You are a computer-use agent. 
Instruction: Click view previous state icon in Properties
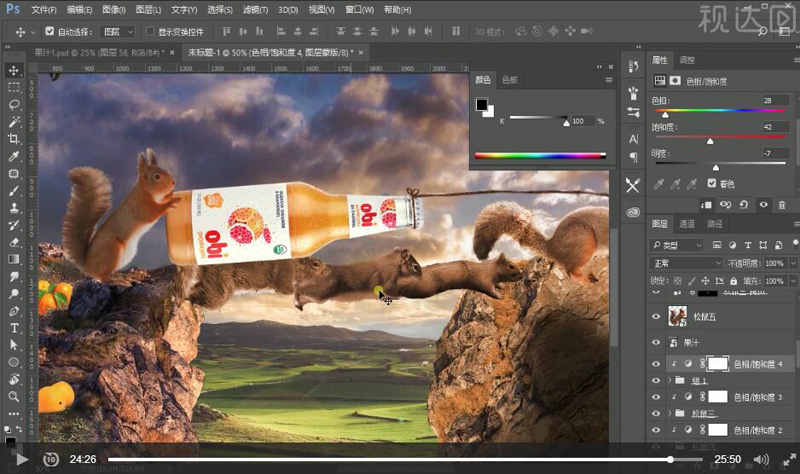click(725, 205)
